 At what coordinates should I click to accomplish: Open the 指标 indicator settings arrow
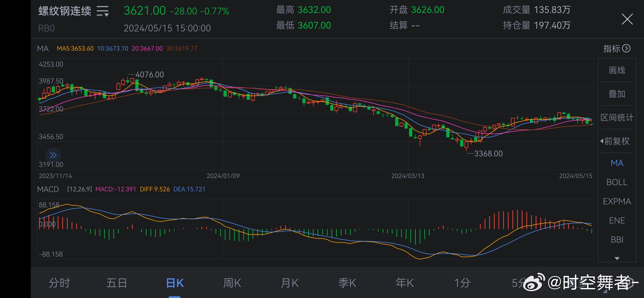pos(626,48)
